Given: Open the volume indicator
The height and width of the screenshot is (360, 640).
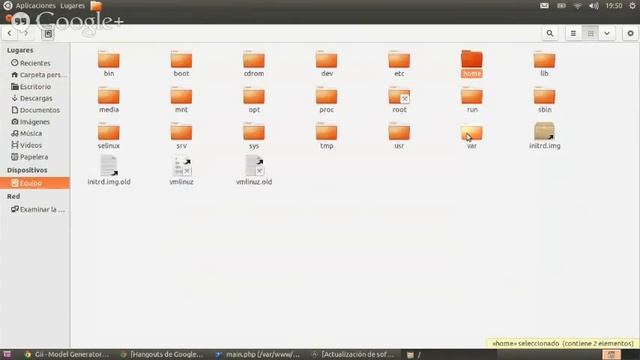Looking at the screenshot, I should click(x=593, y=6).
